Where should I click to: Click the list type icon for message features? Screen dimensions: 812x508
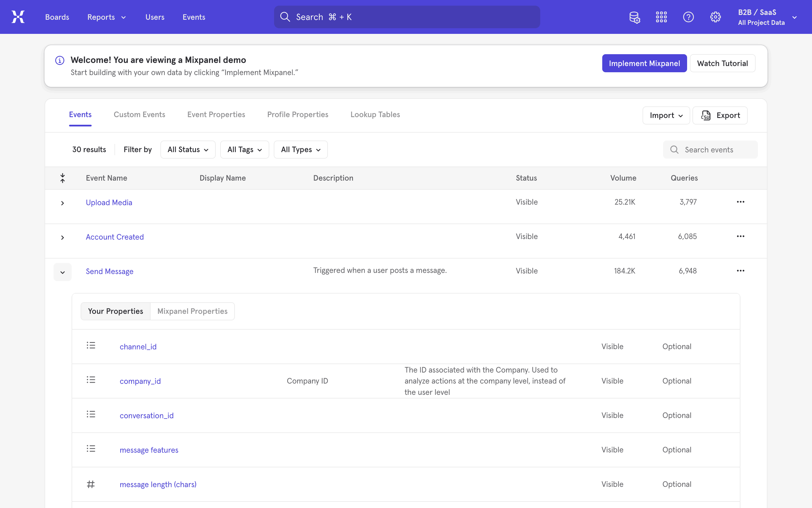(91, 448)
